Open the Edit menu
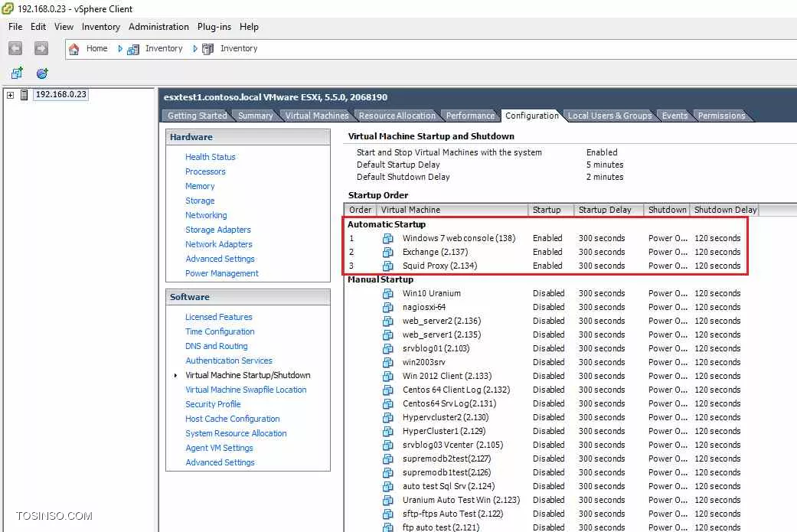The height and width of the screenshot is (532, 797). coord(38,27)
